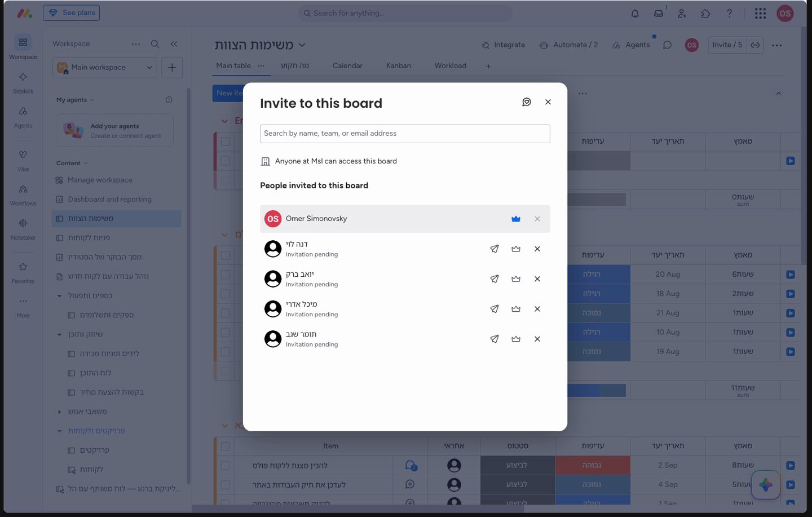Click the priority cell dated 21 Aug
Screen dimensions: 812x517
click(593, 313)
